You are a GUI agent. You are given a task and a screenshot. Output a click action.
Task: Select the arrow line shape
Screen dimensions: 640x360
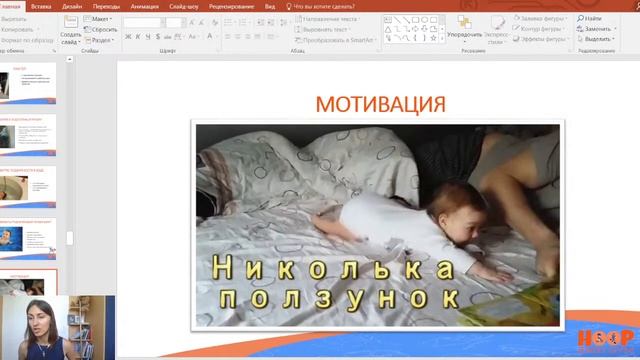(x=406, y=20)
